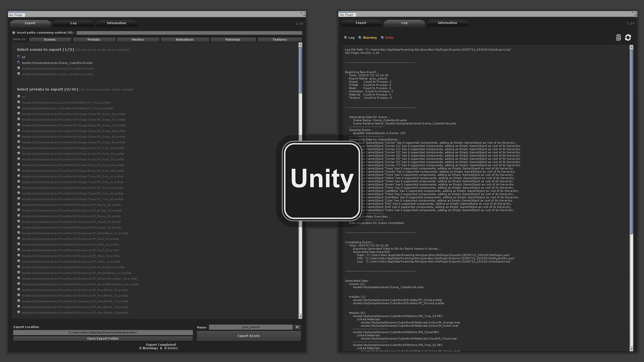Click the Pf_Table_01.prefab row text
644x362 pixels.
(x=71, y=261)
